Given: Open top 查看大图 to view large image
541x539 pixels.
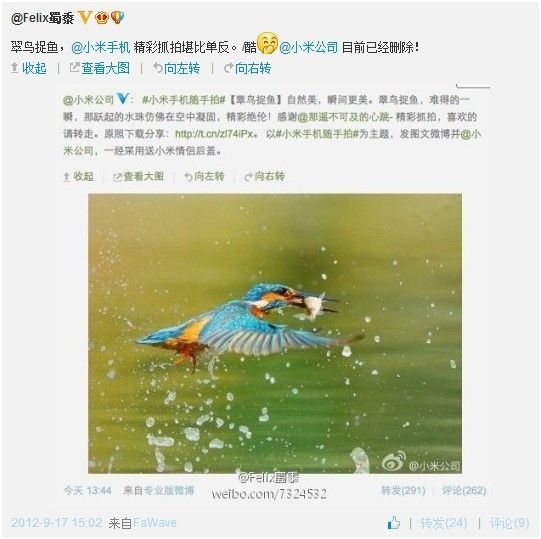Looking at the screenshot, I should 100,68.
